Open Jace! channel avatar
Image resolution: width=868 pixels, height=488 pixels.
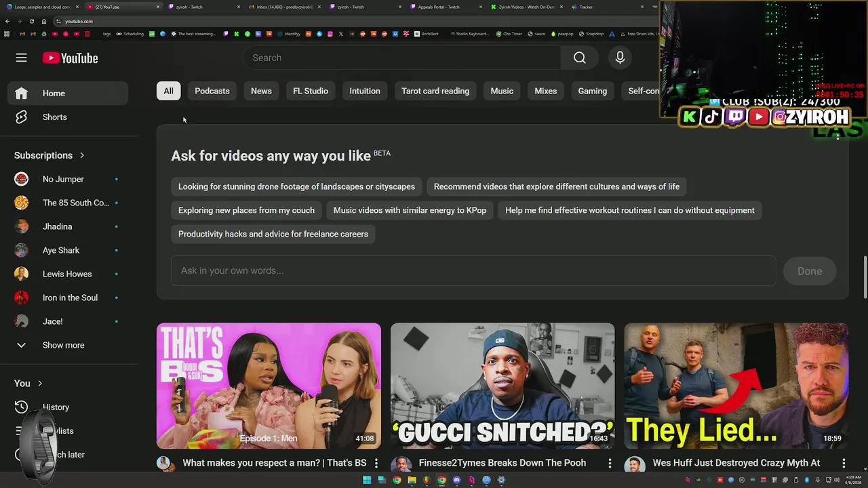[22, 321]
